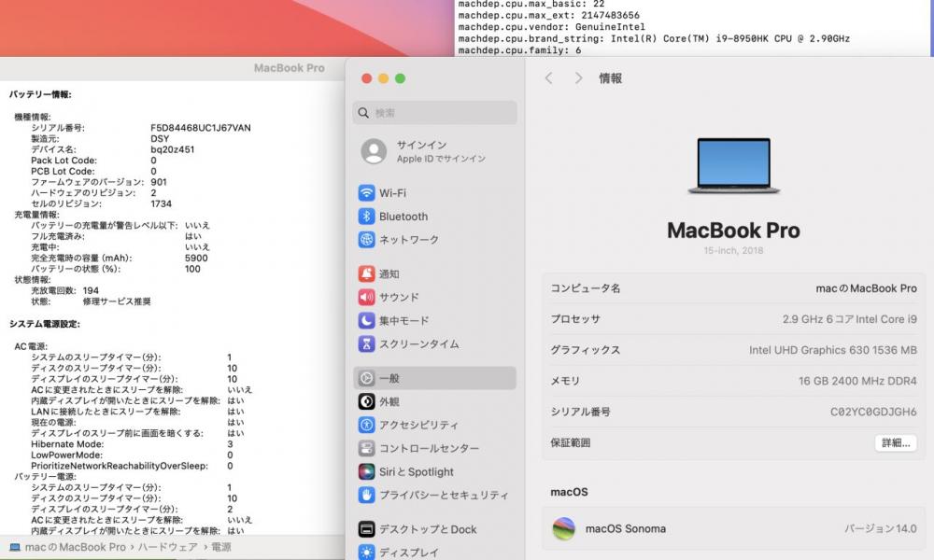The height and width of the screenshot is (560, 934).
Task: Click full charge capacity 5900 value
Action: coord(196,258)
